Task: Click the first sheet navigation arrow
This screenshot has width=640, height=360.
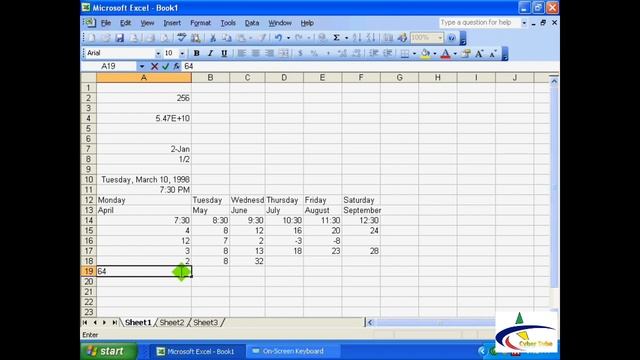Action: (x=85, y=322)
